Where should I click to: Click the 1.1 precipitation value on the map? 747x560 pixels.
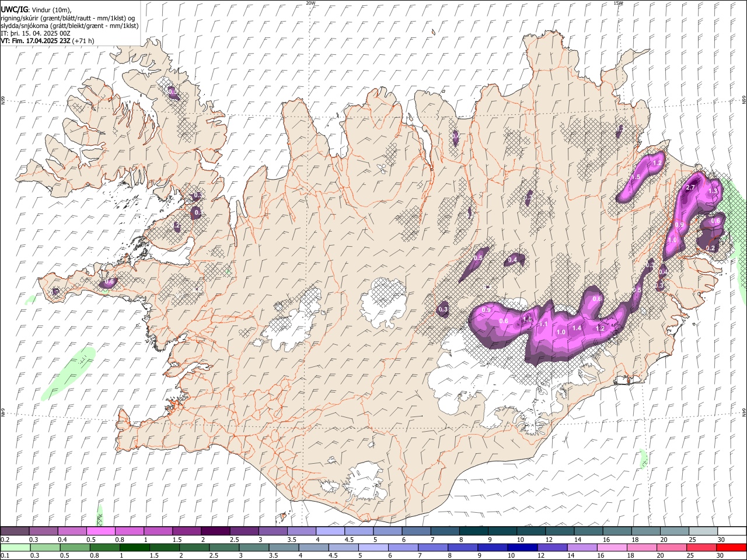coord(543,324)
